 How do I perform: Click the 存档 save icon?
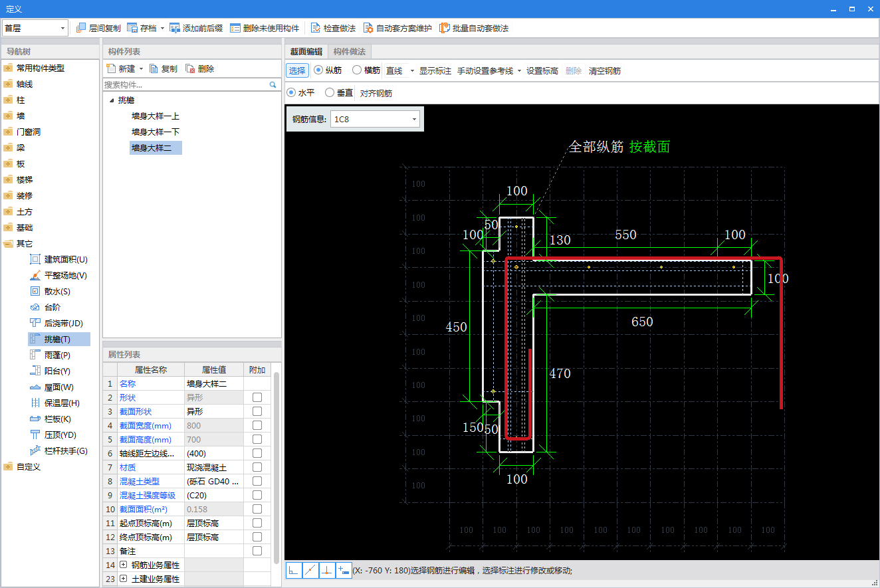[x=132, y=28]
